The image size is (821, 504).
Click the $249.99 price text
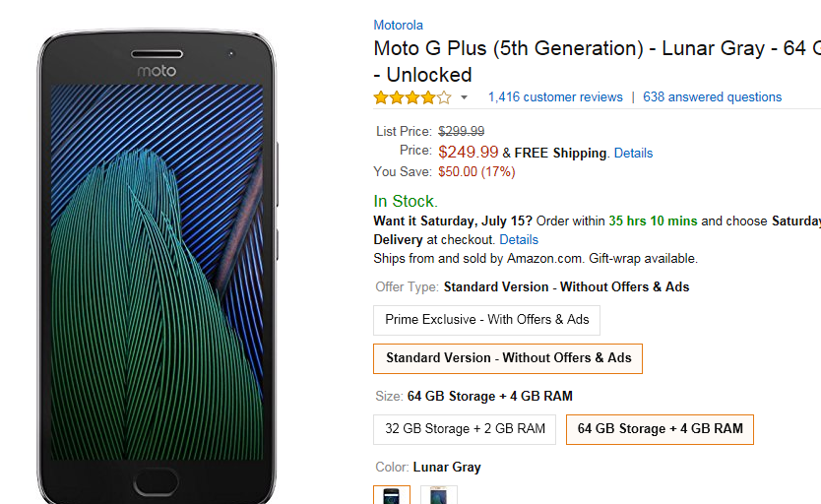pyautogui.click(x=469, y=152)
